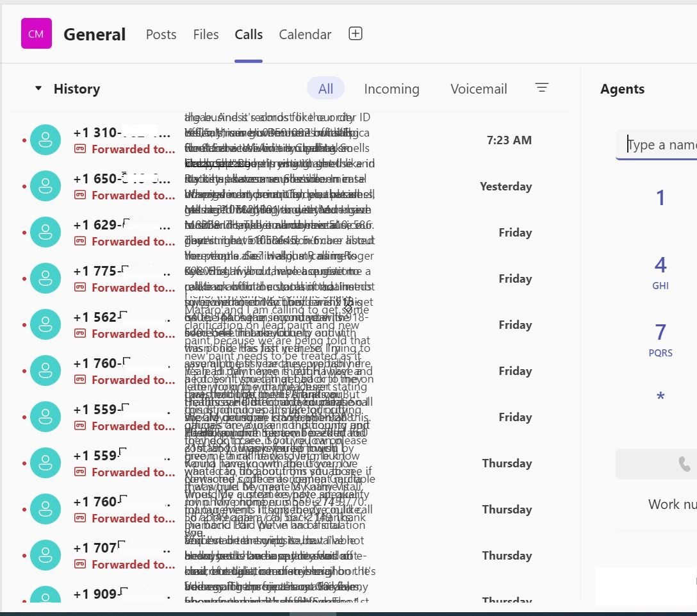This screenshot has width=697, height=616.
Task: Click the voicemail icon on the +1 310 row
Action: pyautogui.click(x=80, y=149)
